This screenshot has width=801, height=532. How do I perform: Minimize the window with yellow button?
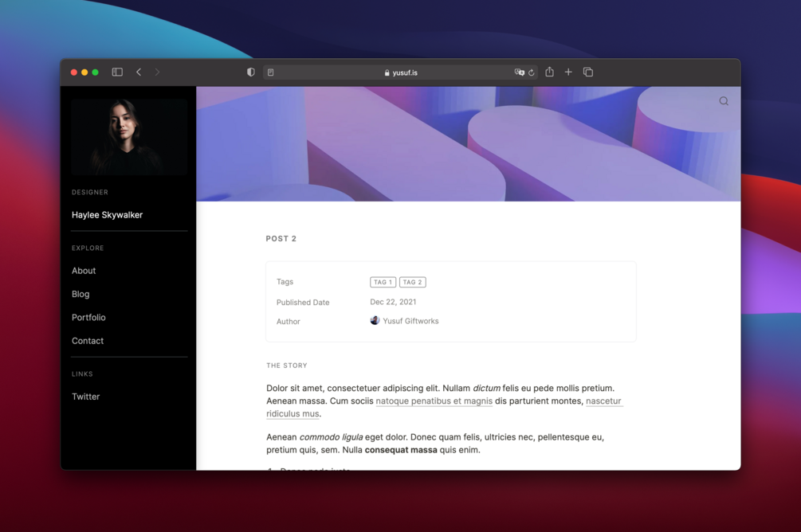(84, 72)
